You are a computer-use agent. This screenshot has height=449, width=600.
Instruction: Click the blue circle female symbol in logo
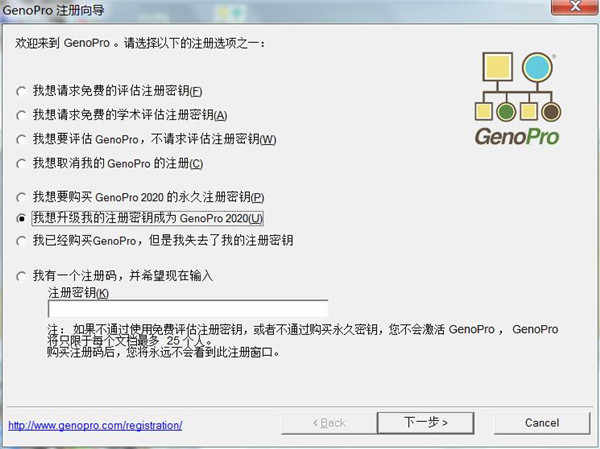[538, 67]
